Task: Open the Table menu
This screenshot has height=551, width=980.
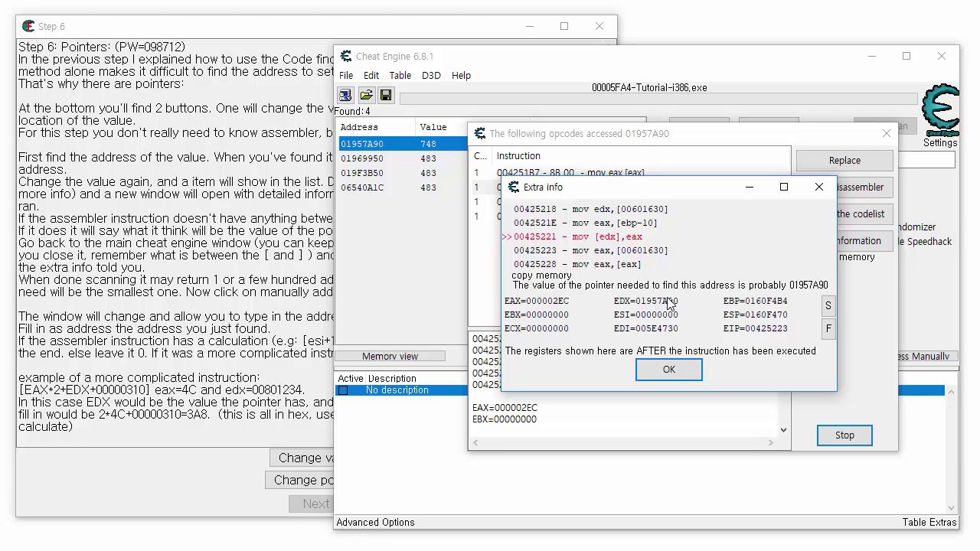Action: [x=400, y=75]
